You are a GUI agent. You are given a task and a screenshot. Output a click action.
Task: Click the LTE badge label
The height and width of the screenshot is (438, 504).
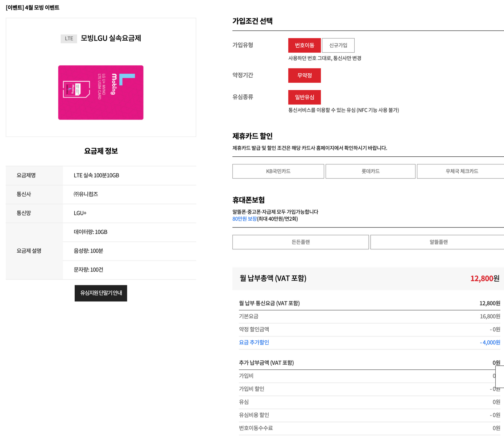tap(69, 38)
